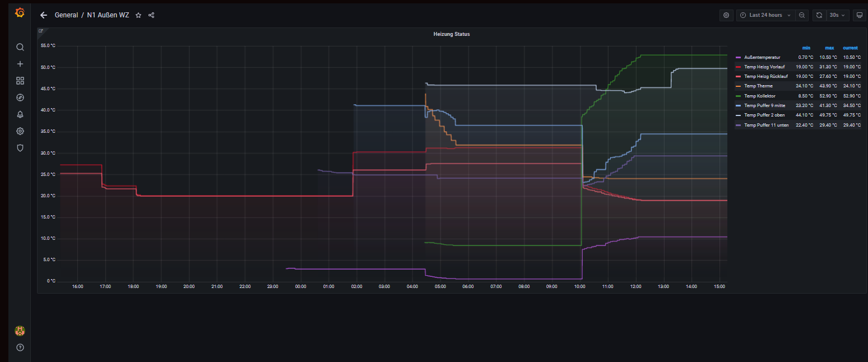
Task: Click the 27.60 °C Rücklauf max value
Action: click(828, 76)
